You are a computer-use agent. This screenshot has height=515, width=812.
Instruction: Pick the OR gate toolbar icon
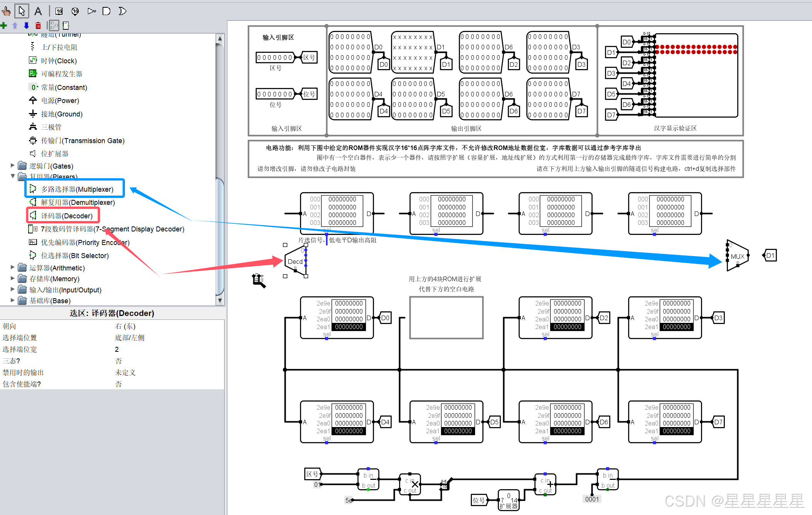coord(122,11)
